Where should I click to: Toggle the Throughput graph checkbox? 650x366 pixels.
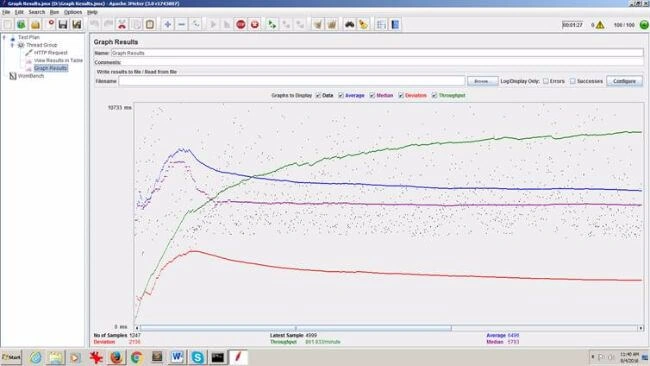434,95
